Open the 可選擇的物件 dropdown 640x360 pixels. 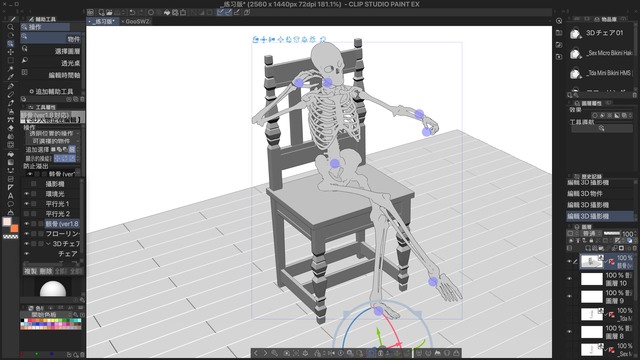52,141
